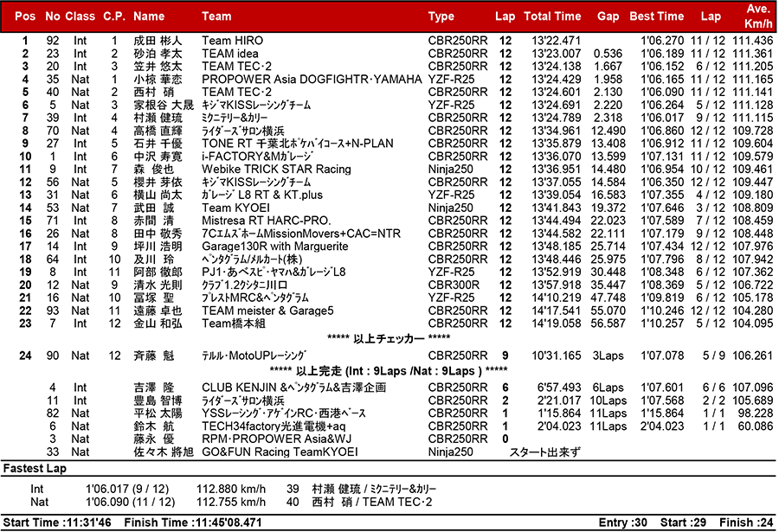Click 'i-FACTORY&Mガレージ' team
779x532 pixels.
(257, 157)
